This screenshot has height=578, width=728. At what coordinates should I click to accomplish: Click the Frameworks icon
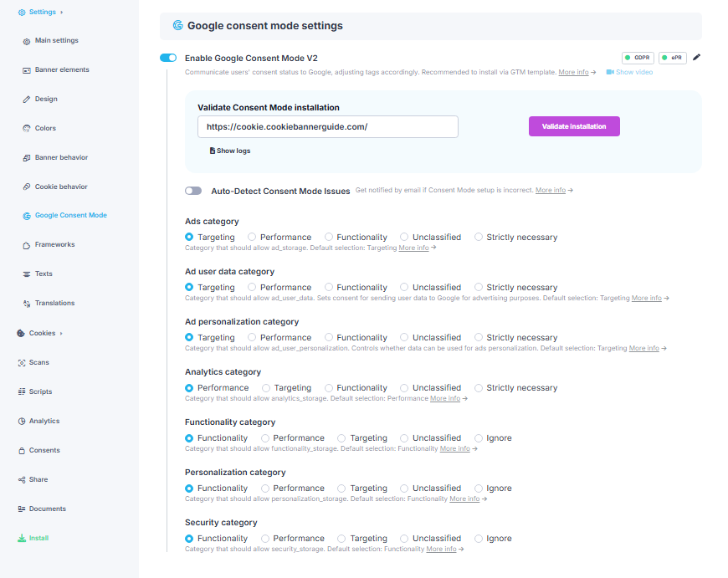27,245
